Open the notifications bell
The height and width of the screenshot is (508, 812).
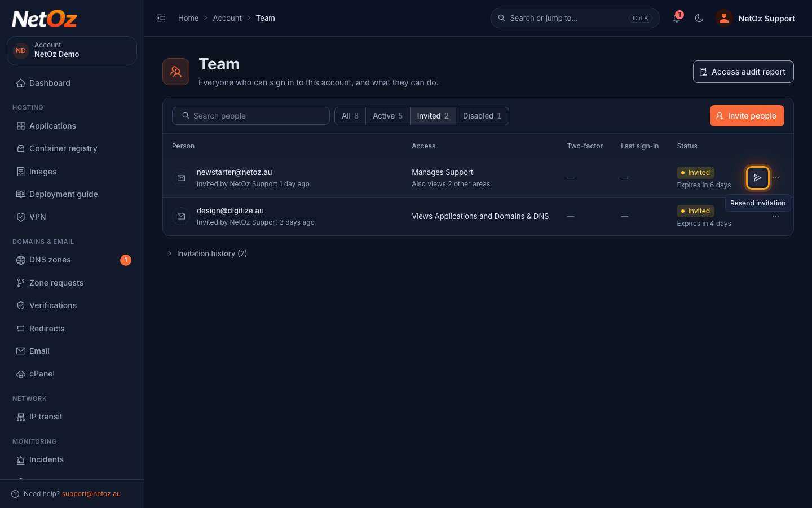click(677, 18)
